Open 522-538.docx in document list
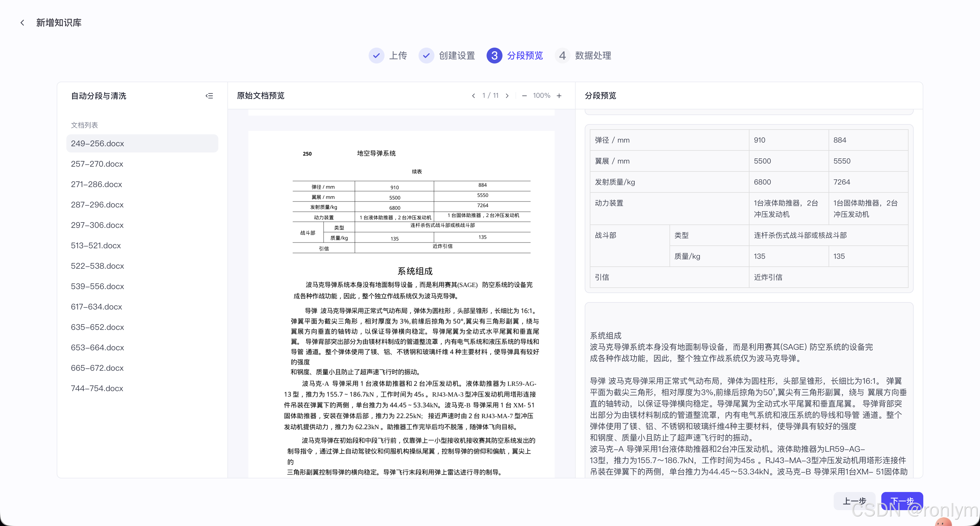Screen dimensions: 980x526 click(x=142, y=266)
